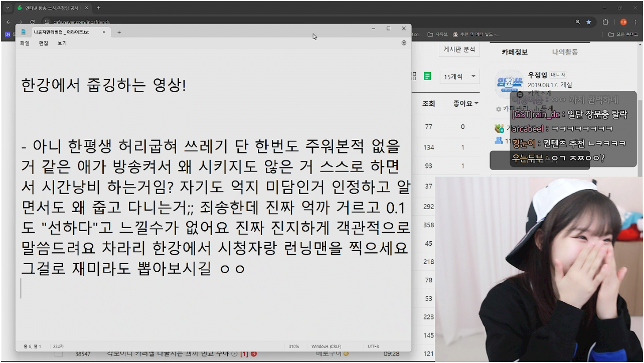Reload the page with the refresh icon

[33, 22]
